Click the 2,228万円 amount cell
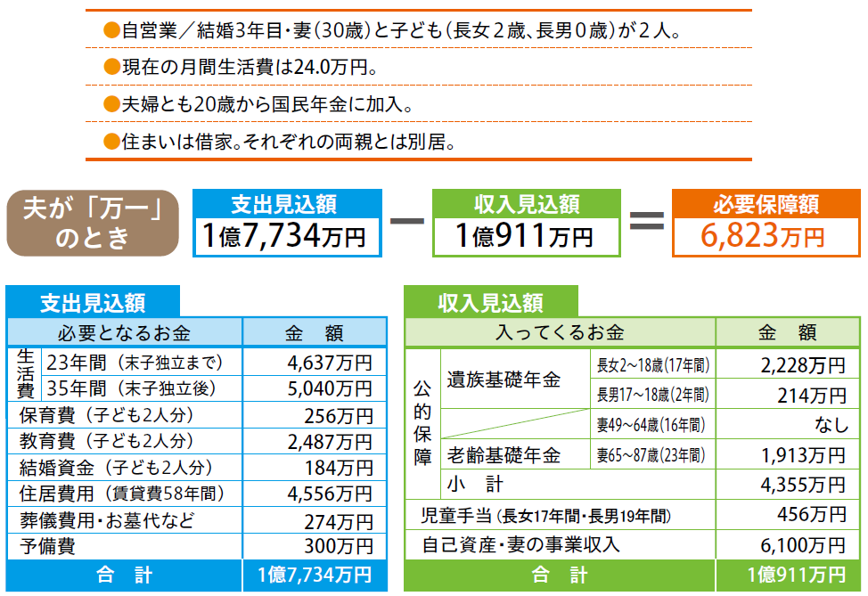Image resolution: width=868 pixels, height=596 pixels. coord(788,364)
